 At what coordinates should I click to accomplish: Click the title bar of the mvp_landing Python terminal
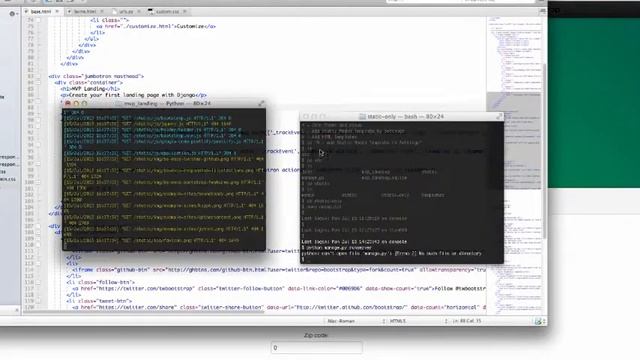click(x=164, y=104)
